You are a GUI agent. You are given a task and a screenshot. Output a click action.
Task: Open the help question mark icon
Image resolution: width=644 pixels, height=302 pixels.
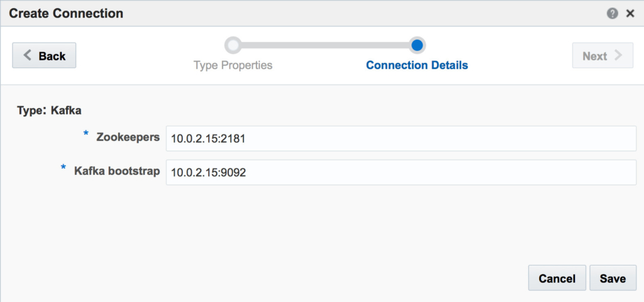coord(613,14)
